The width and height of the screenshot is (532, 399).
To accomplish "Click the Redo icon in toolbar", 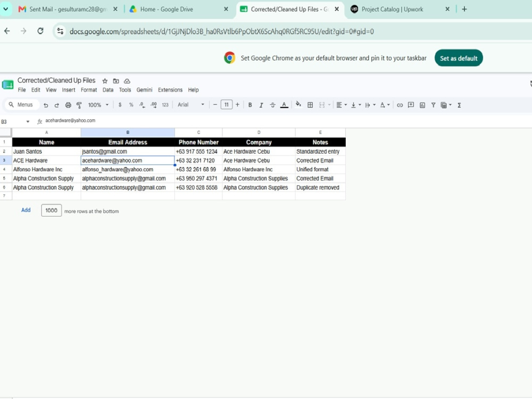I will [x=57, y=105].
